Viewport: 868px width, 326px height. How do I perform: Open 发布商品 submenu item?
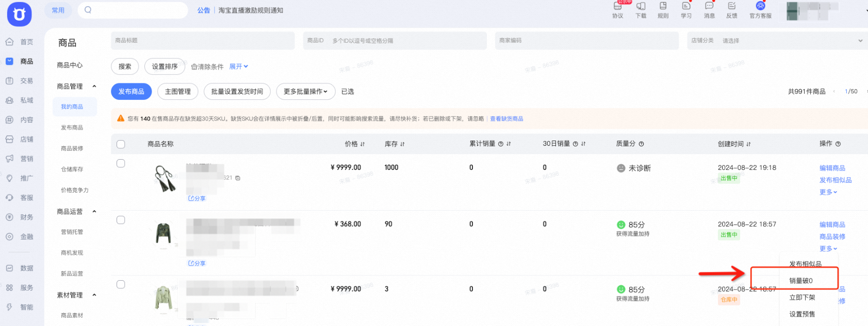point(72,128)
